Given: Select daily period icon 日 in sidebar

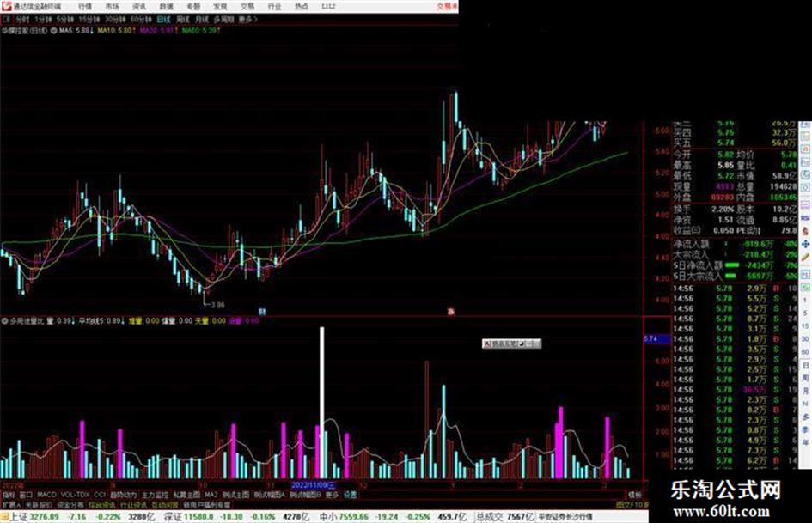Looking at the screenshot, I should click(805, 366).
